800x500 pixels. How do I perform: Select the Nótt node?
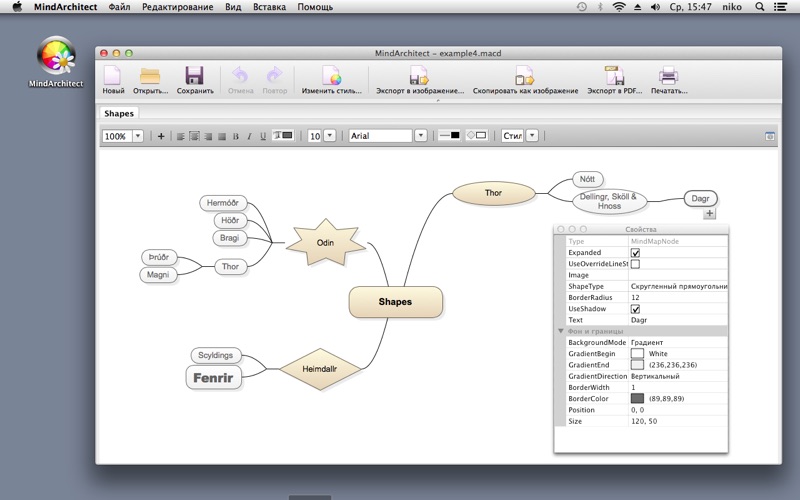tap(587, 179)
